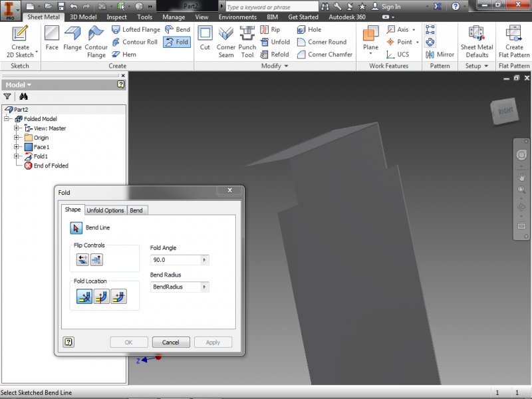The image size is (532, 399).
Task: Open the Plane dropdown arrow
Action: tap(370, 54)
